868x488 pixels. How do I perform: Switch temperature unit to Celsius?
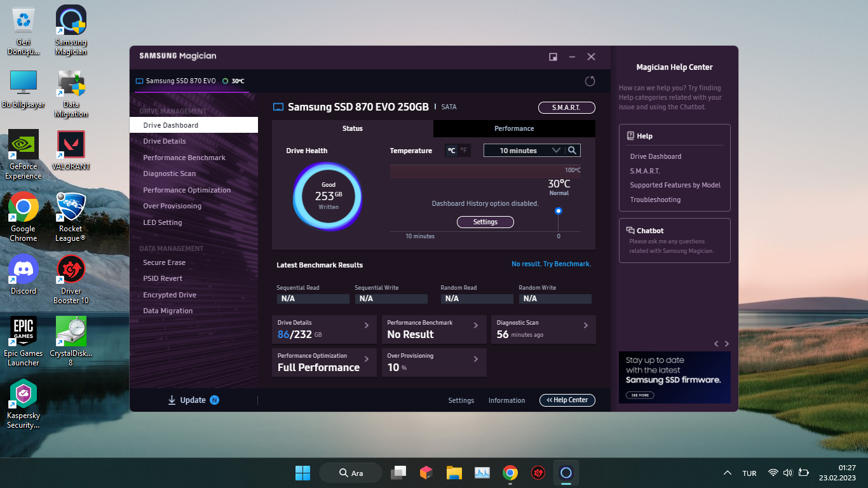click(x=452, y=151)
